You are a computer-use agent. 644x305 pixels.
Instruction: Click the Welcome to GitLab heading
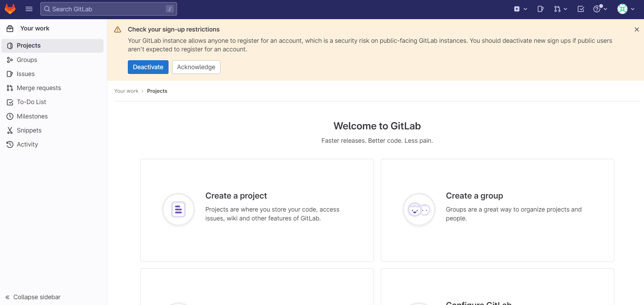point(377,126)
